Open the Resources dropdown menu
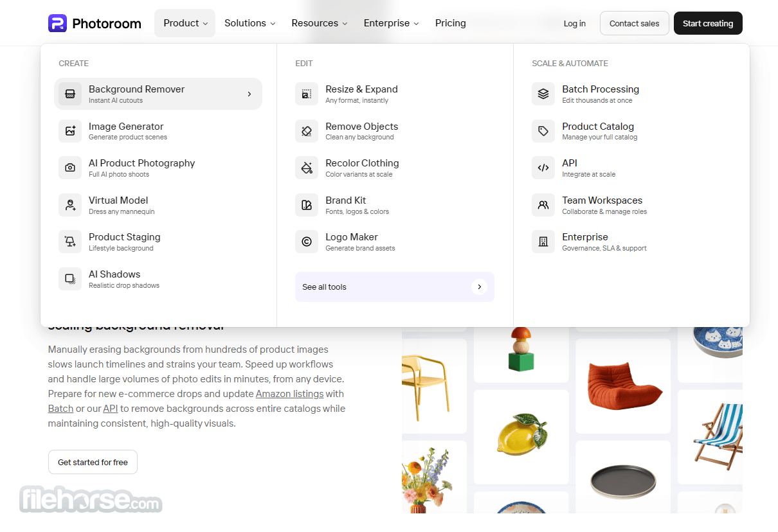 [320, 23]
